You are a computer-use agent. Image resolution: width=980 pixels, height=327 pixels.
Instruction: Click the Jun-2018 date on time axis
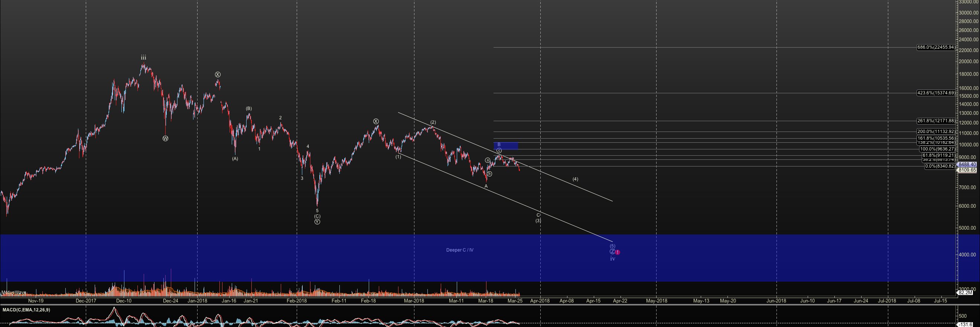coord(776,301)
